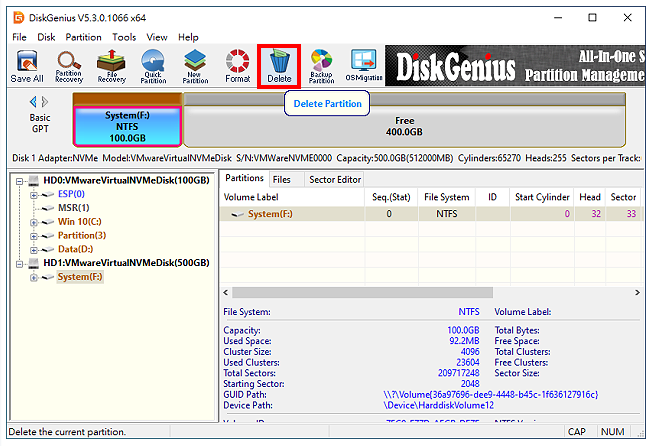Click the NTFS cell in System(F:) row
The height and width of the screenshot is (446, 652).
click(447, 214)
